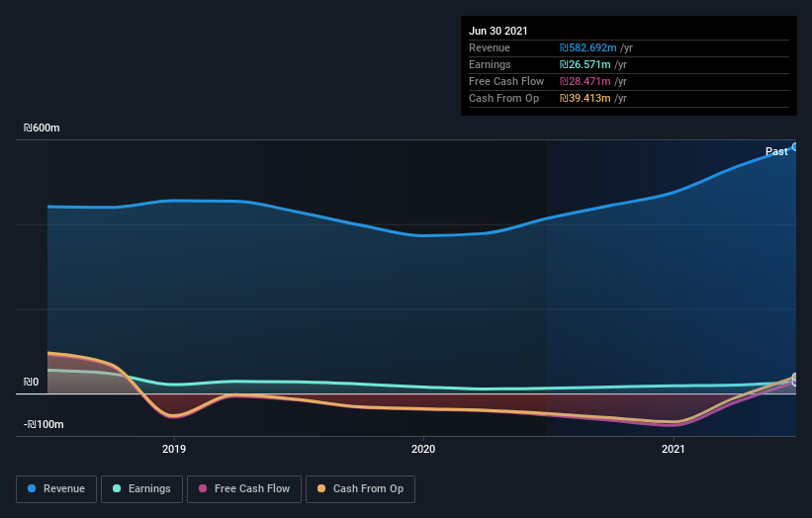Image resolution: width=812 pixels, height=518 pixels.
Task: Click the Cash From Op tooltip row label
Action: (x=503, y=98)
